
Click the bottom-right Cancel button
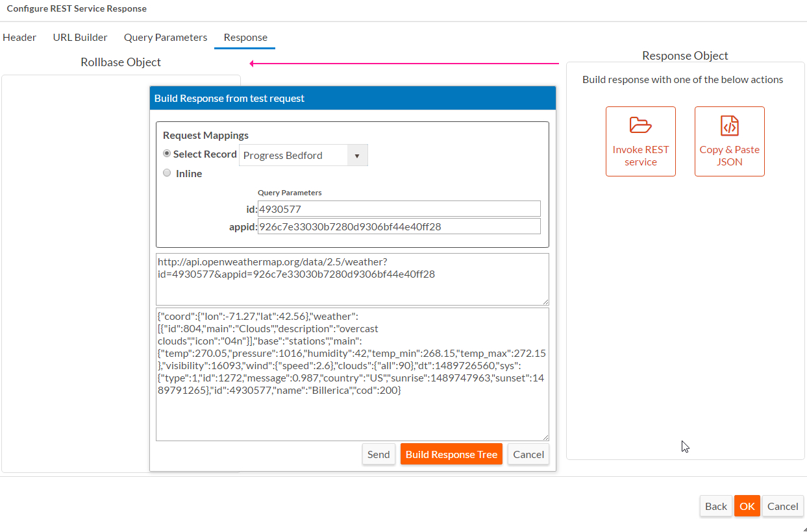click(783, 506)
